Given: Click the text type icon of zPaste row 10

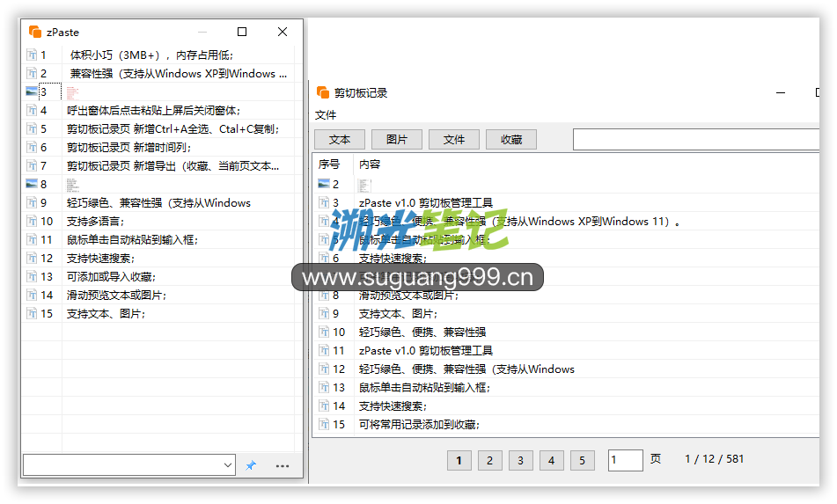Looking at the screenshot, I should 32,222.
